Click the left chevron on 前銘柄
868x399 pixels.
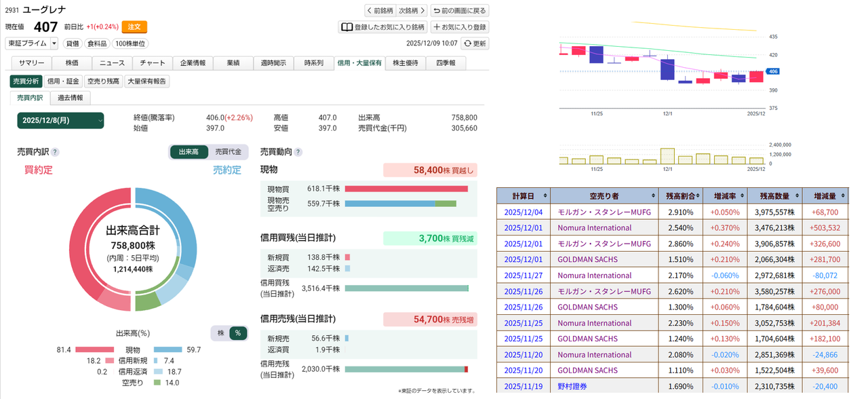pyautogui.click(x=370, y=10)
